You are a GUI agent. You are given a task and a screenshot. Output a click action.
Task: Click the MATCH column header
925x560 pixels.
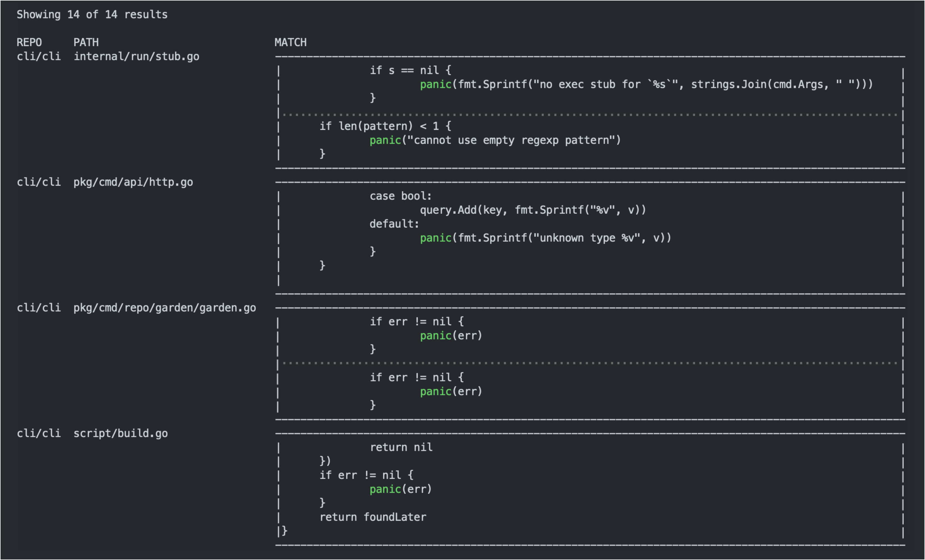click(x=291, y=42)
